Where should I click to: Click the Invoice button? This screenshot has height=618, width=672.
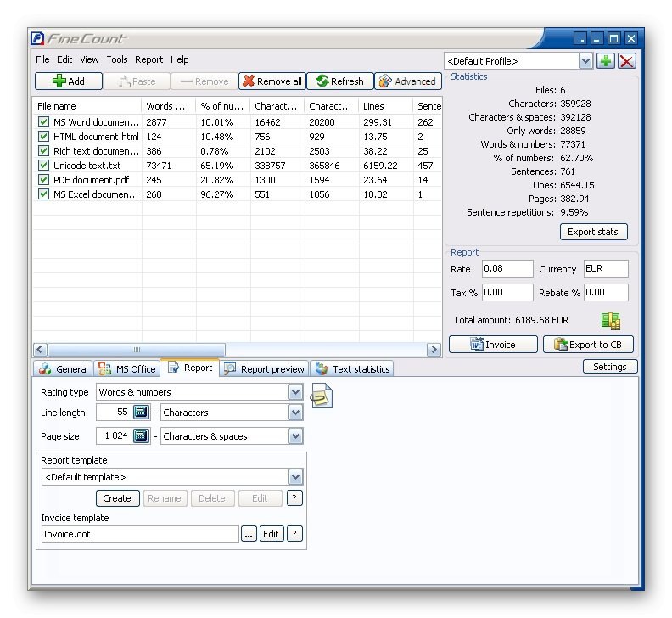pyautogui.click(x=493, y=345)
